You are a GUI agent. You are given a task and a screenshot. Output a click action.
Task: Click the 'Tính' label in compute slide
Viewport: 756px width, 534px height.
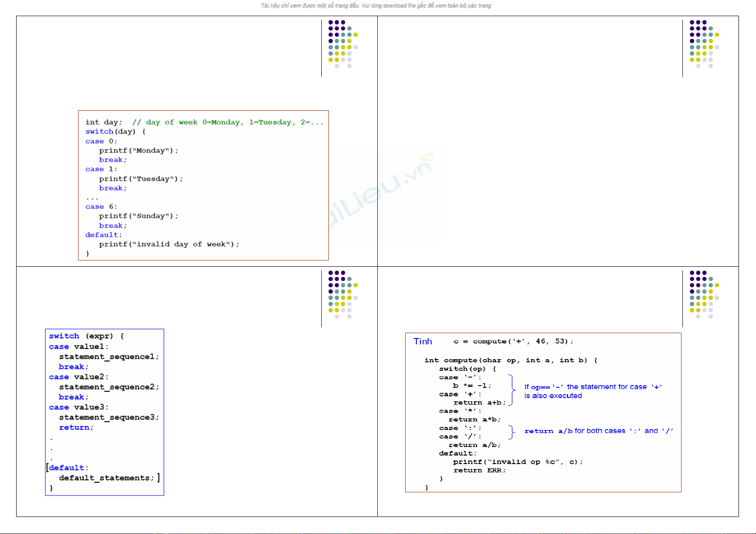(423, 342)
